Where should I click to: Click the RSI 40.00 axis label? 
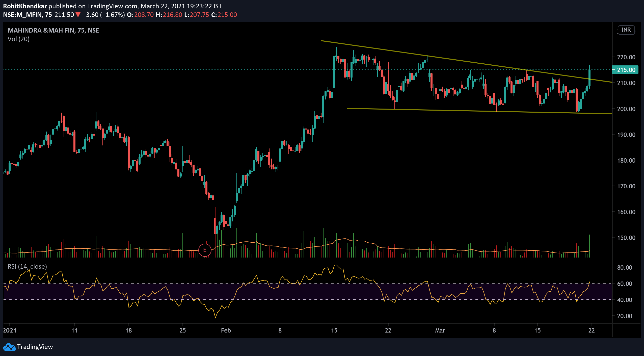pos(625,300)
